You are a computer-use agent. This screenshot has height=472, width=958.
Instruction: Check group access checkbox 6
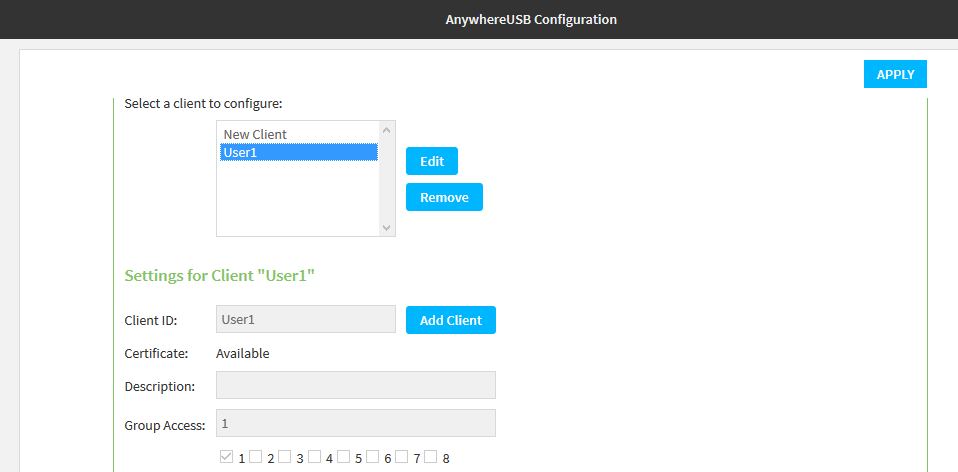click(x=372, y=457)
